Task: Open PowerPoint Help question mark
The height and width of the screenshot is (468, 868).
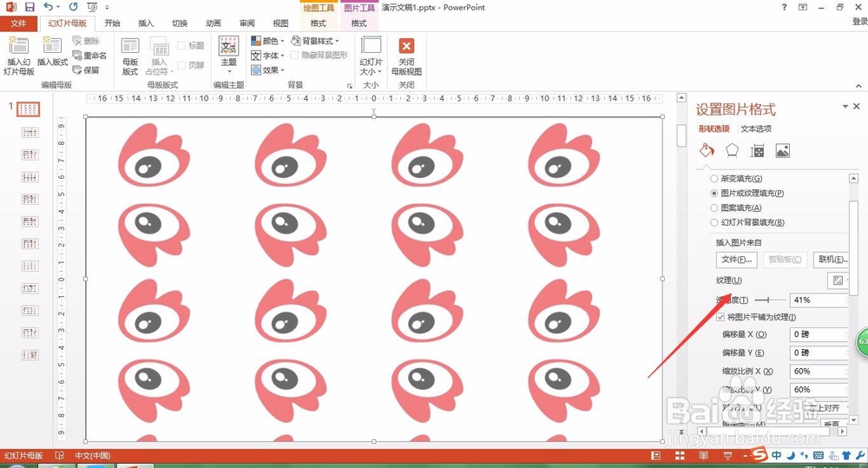Action: (x=784, y=7)
